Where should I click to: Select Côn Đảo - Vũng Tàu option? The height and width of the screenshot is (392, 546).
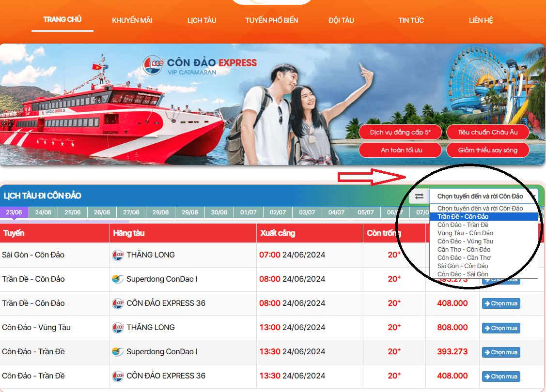coord(484,241)
